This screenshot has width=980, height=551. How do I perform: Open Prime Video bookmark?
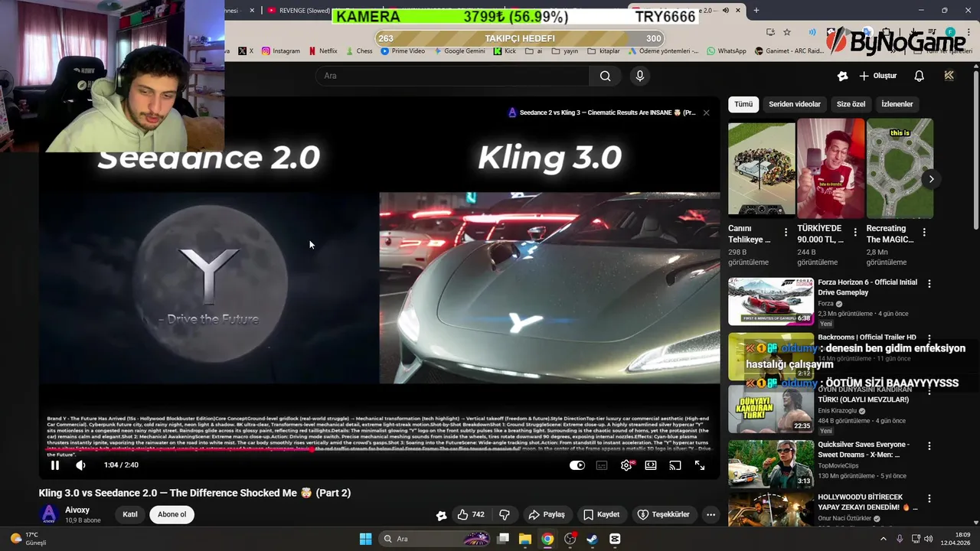(403, 51)
